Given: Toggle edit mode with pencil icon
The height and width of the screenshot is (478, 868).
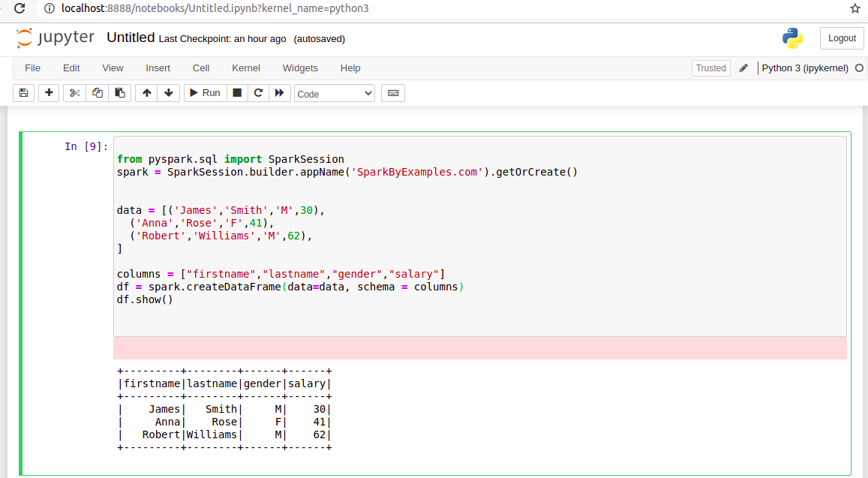Looking at the screenshot, I should (743, 68).
